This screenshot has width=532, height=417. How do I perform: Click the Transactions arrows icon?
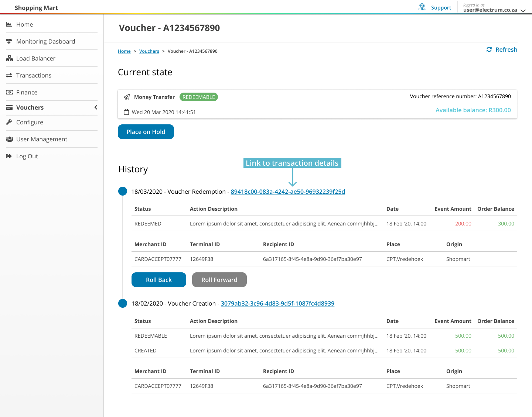click(x=9, y=75)
